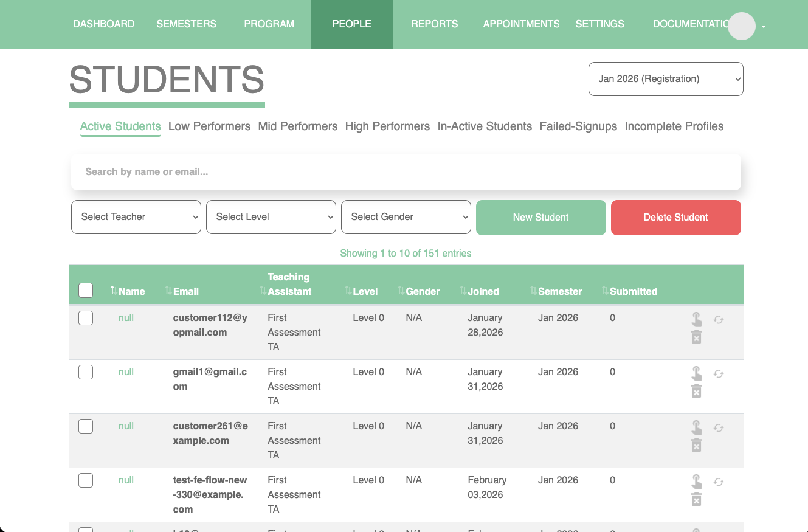Click the refresh icon on gmail1's row

point(719,373)
